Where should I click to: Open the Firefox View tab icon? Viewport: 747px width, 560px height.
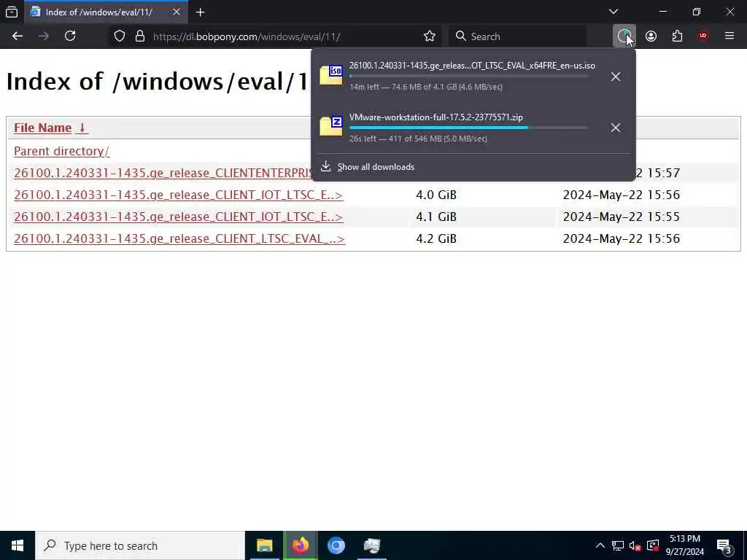(x=12, y=12)
